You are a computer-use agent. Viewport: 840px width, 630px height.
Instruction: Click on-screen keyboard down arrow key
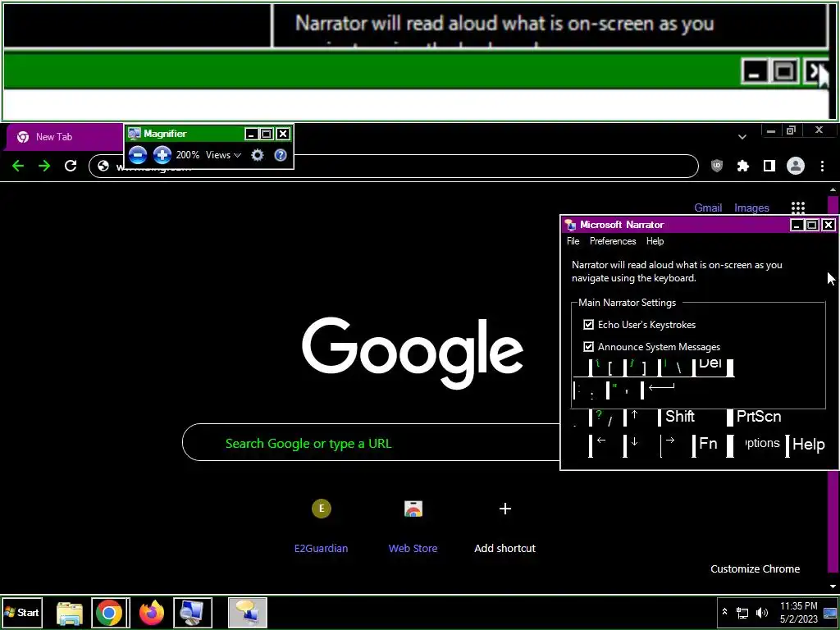tap(641, 444)
